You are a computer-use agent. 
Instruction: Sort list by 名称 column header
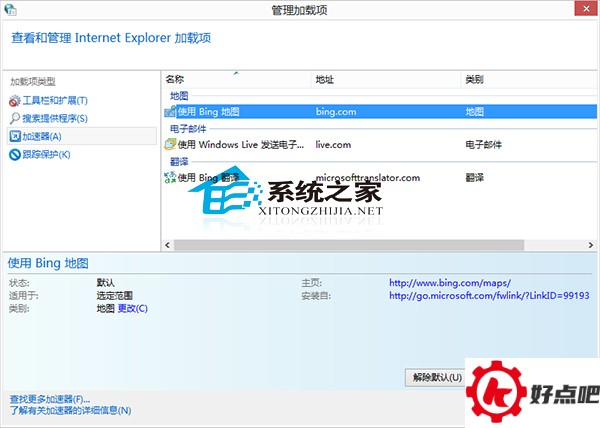tap(236, 80)
